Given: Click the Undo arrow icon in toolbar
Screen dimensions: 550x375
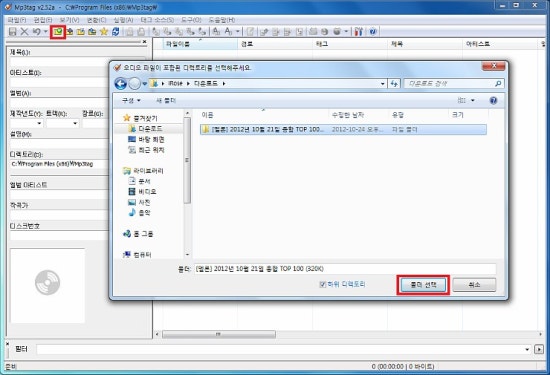Looking at the screenshot, I should tap(36, 32).
